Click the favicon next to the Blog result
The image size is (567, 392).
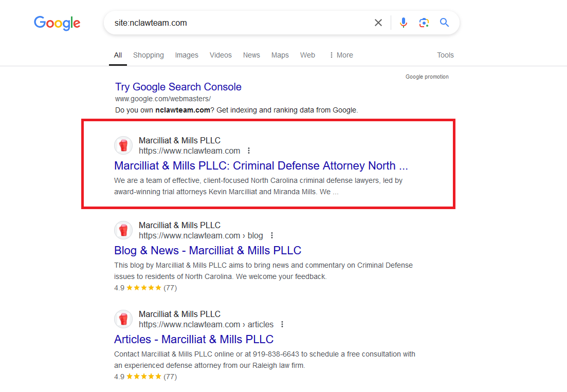123,230
